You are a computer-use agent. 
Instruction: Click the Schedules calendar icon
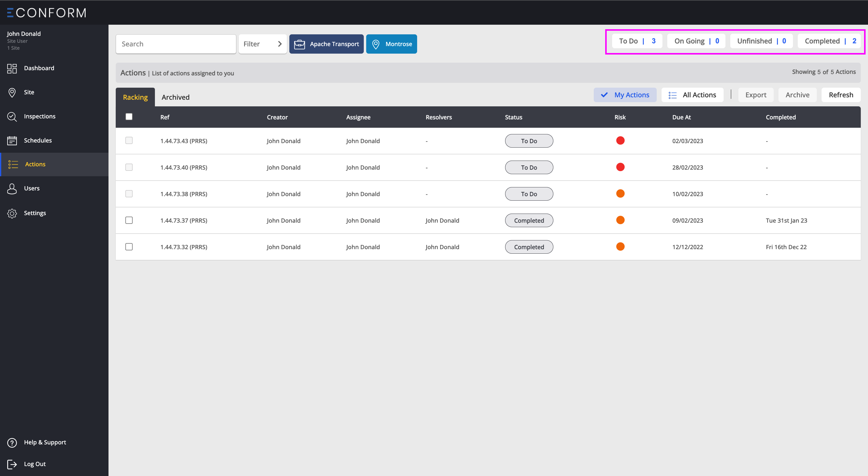point(12,140)
